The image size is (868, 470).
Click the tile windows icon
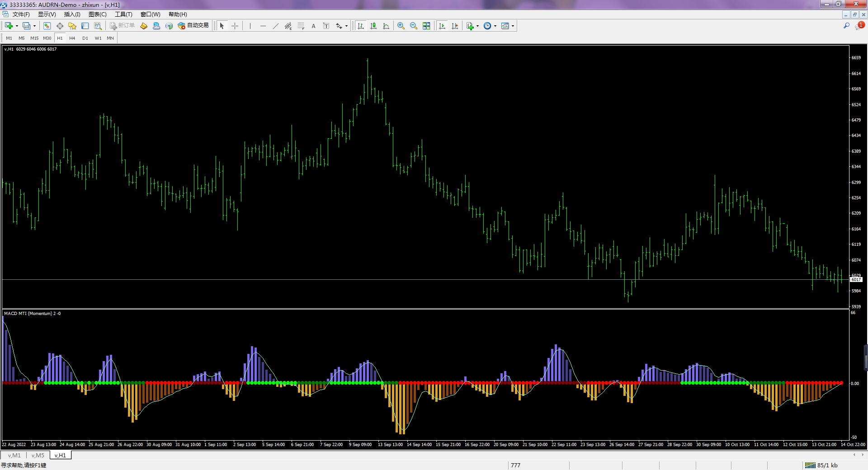[x=426, y=26]
